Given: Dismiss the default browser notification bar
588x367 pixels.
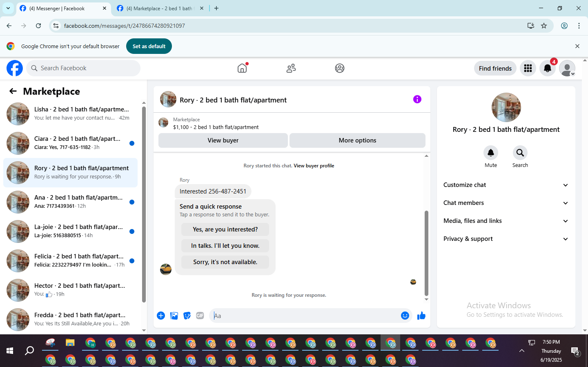Looking at the screenshot, I should pyautogui.click(x=577, y=46).
